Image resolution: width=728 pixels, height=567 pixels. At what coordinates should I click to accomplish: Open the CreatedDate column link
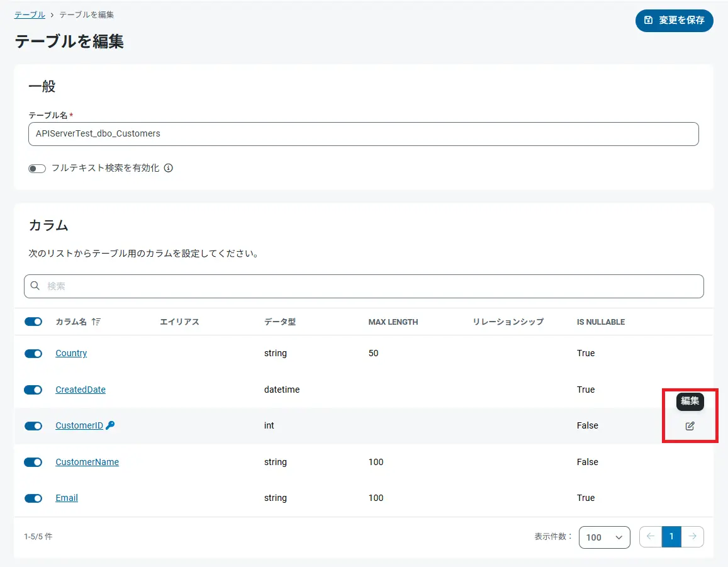(x=80, y=390)
